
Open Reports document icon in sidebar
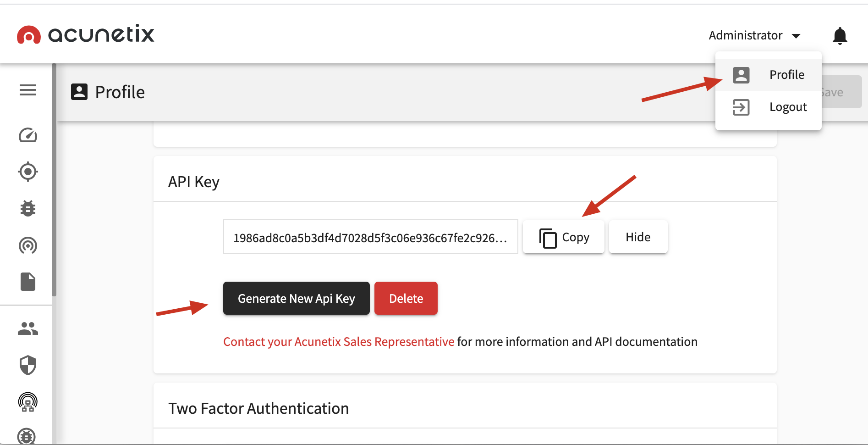point(28,282)
